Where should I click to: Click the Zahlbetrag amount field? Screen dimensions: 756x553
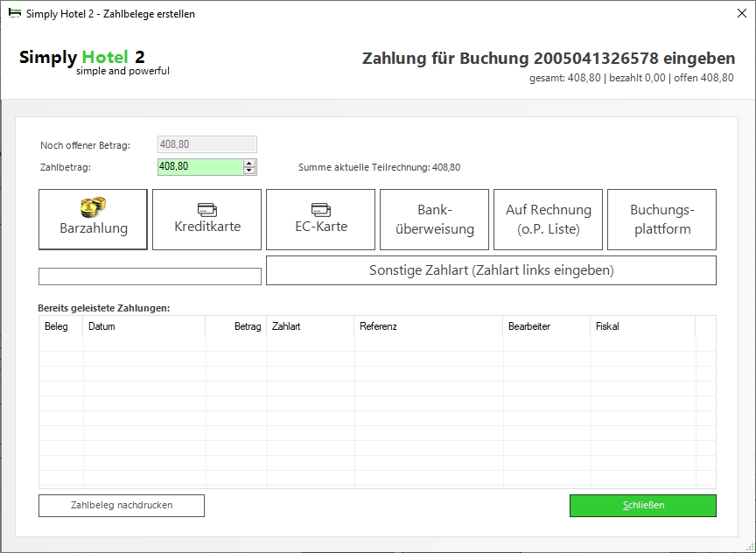click(x=200, y=167)
